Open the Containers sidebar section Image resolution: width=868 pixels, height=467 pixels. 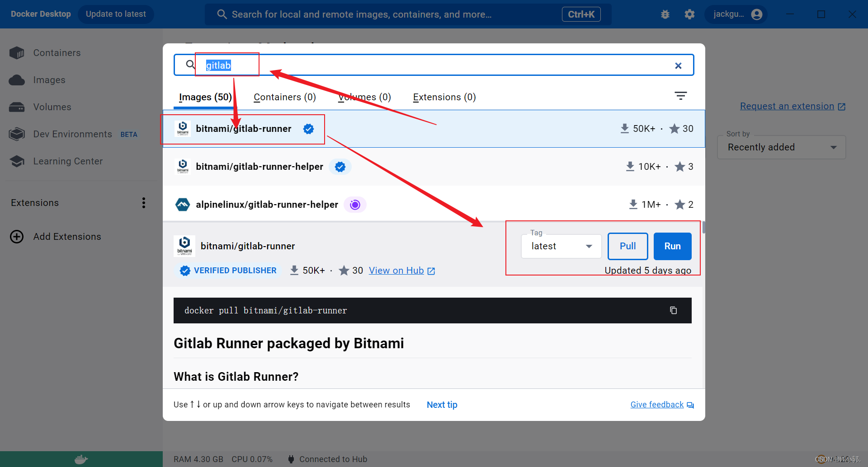pos(57,53)
